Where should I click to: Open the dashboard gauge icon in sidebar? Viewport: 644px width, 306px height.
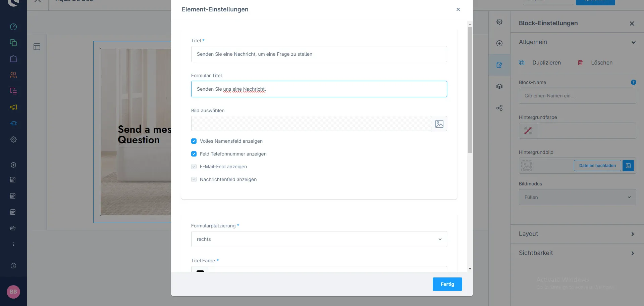point(13,27)
